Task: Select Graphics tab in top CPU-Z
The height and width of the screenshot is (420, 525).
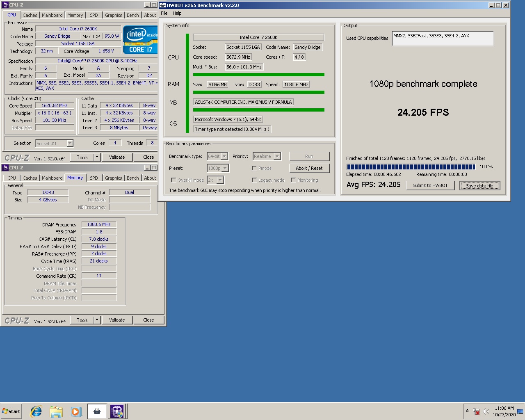Action: click(x=114, y=15)
